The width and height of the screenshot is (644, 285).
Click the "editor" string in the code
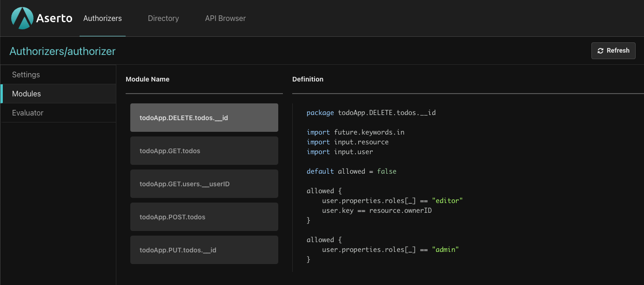[447, 201]
